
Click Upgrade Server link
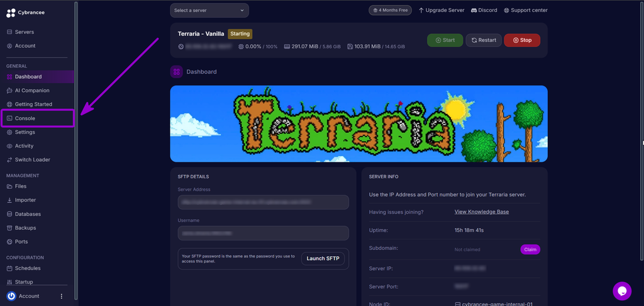441,10
